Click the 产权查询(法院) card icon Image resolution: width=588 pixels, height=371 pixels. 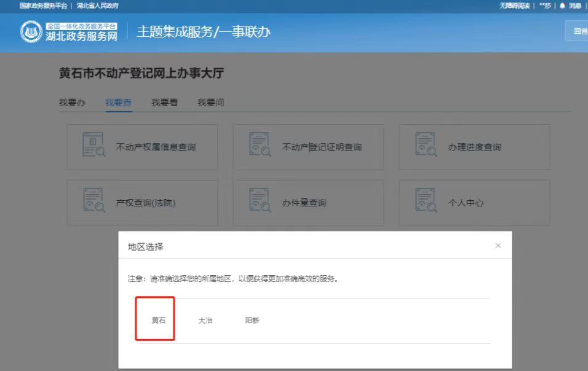(93, 199)
